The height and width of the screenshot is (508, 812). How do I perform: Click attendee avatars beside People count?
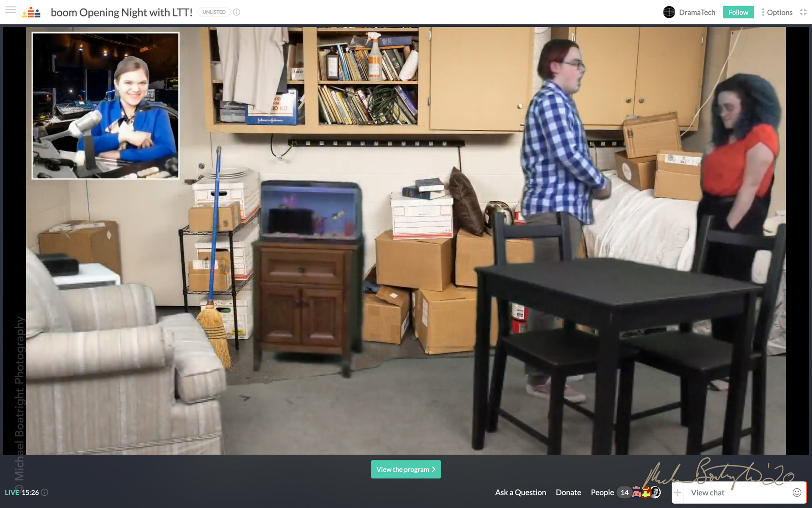(x=647, y=492)
